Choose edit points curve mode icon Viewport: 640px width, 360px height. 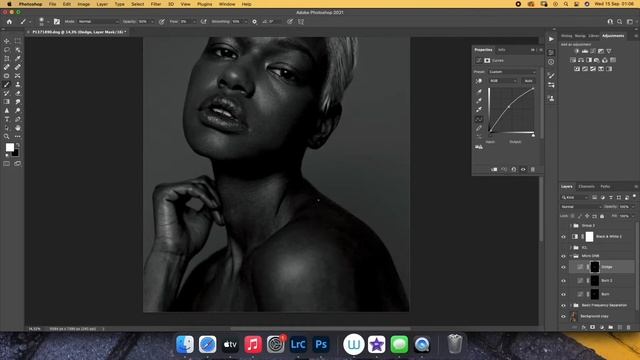click(x=479, y=119)
